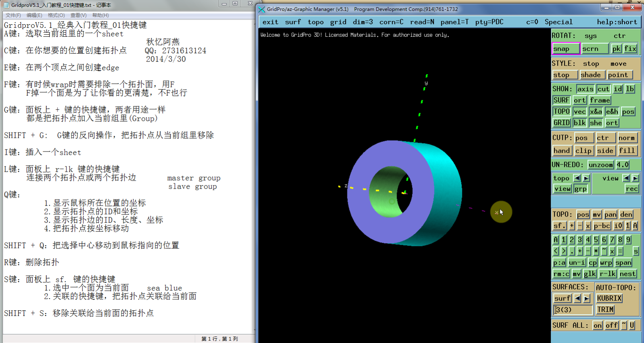The height and width of the screenshot is (343, 644).
Task: Select the shade style button
Action: coord(591,75)
